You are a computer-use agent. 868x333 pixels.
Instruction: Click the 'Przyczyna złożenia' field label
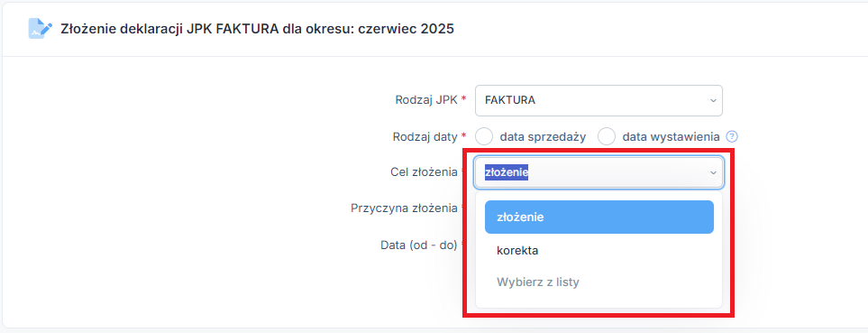406,208
